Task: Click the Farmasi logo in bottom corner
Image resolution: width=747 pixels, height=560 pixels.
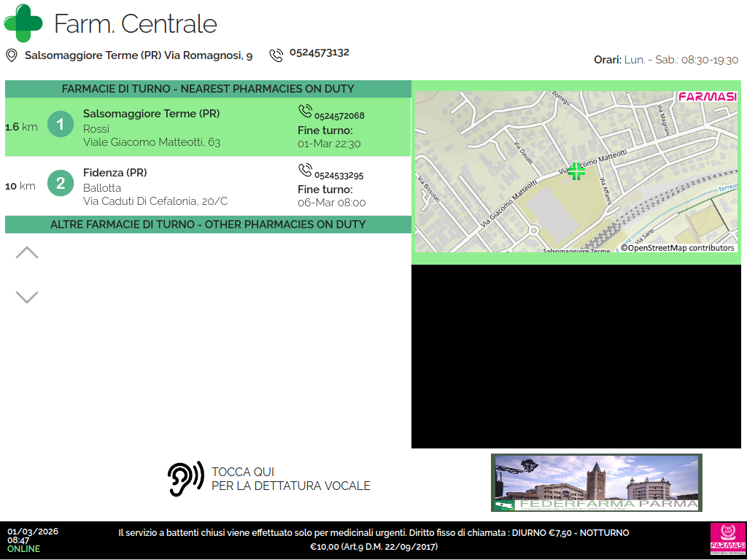Action: pos(727,539)
